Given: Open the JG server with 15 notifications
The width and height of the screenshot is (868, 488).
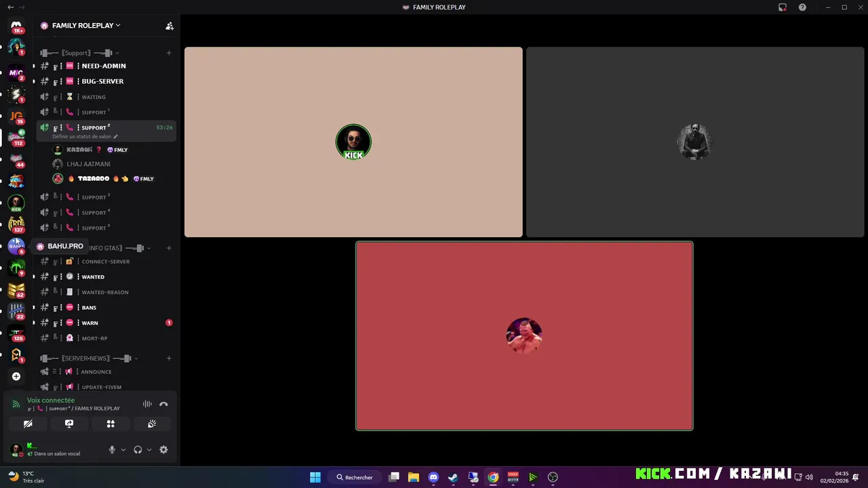Looking at the screenshot, I should click(x=16, y=116).
